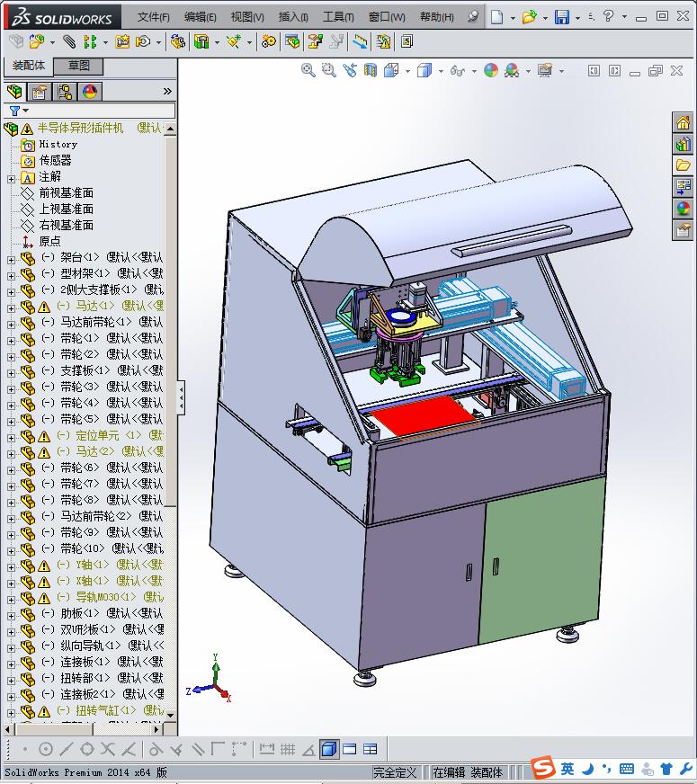Open the Design Library task pane
This screenshot has height=784, width=697.
[683, 144]
